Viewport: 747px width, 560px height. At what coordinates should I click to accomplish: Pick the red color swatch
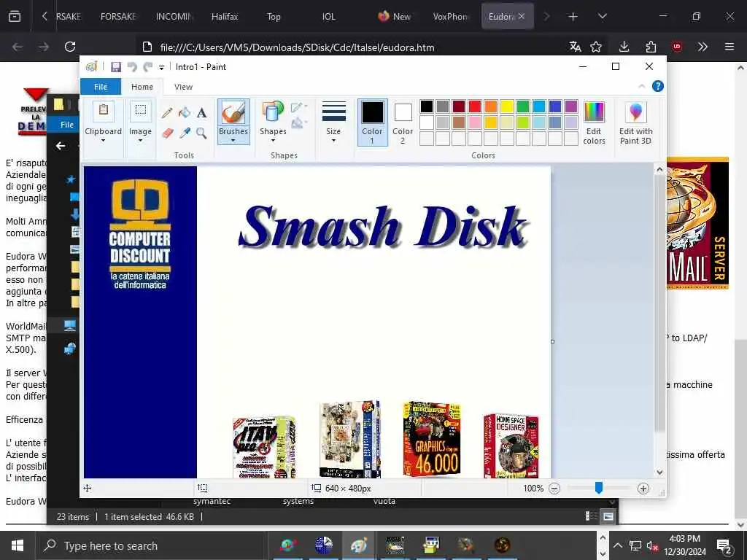pos(474,106)
